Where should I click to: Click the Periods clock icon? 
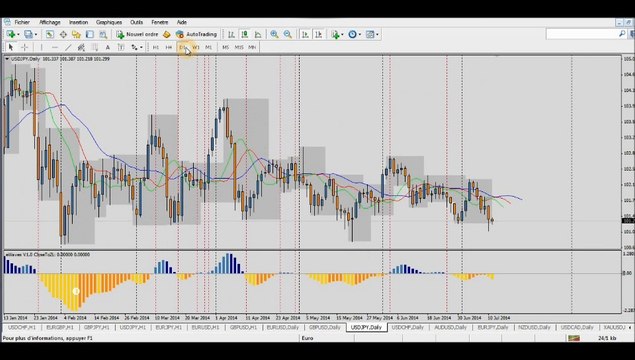pos(352,34)
